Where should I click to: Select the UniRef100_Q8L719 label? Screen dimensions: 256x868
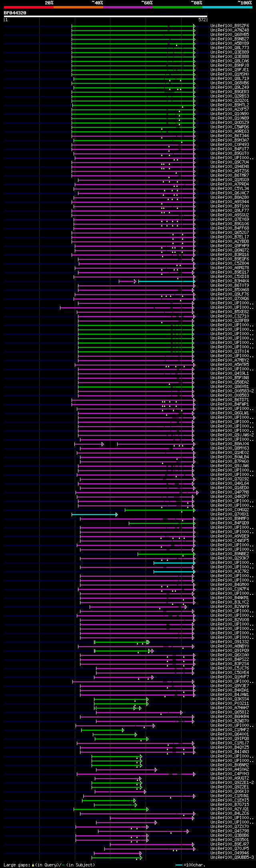click(x=230, y=79)
